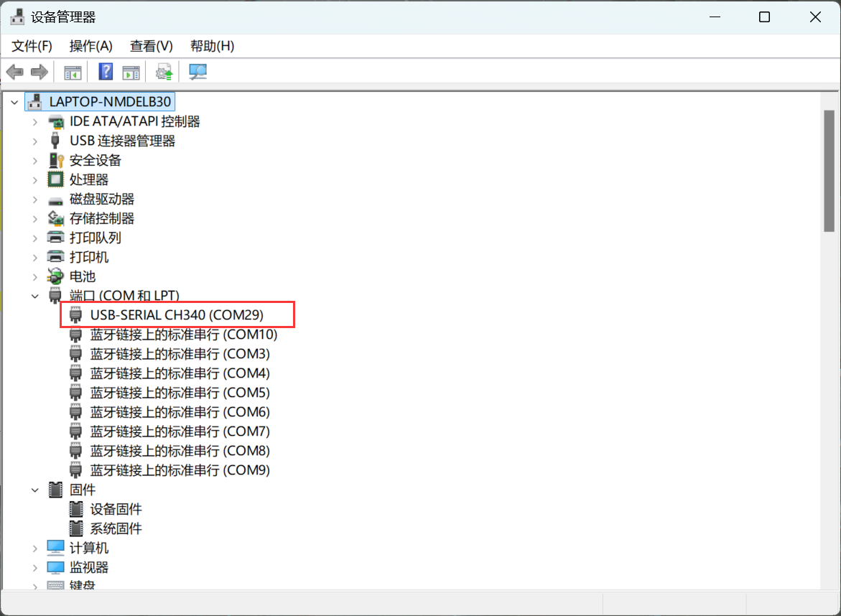Collapse the LAPTOP-NMDELB30 root node

point(14,103)
